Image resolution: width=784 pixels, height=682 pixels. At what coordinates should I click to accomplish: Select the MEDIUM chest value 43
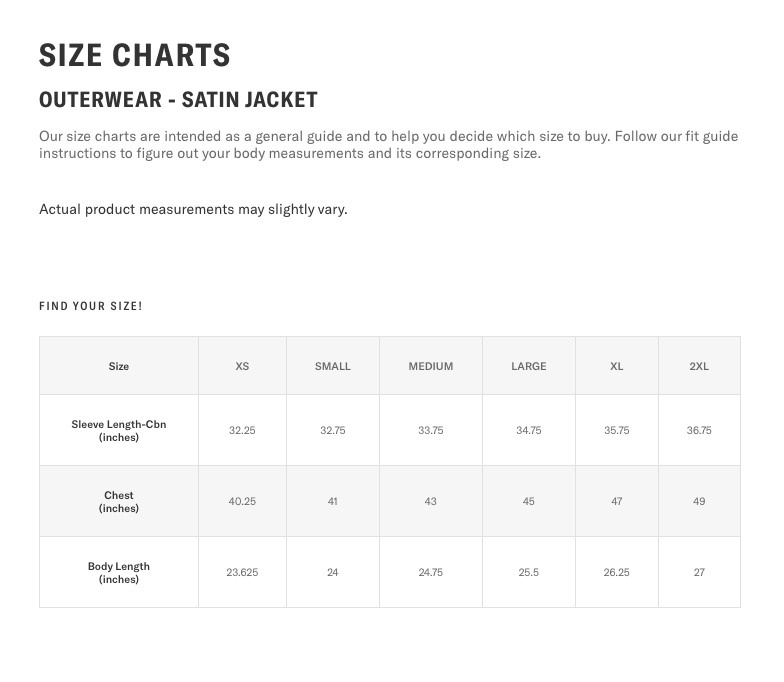pyautogui.click(x=431, y=501)
